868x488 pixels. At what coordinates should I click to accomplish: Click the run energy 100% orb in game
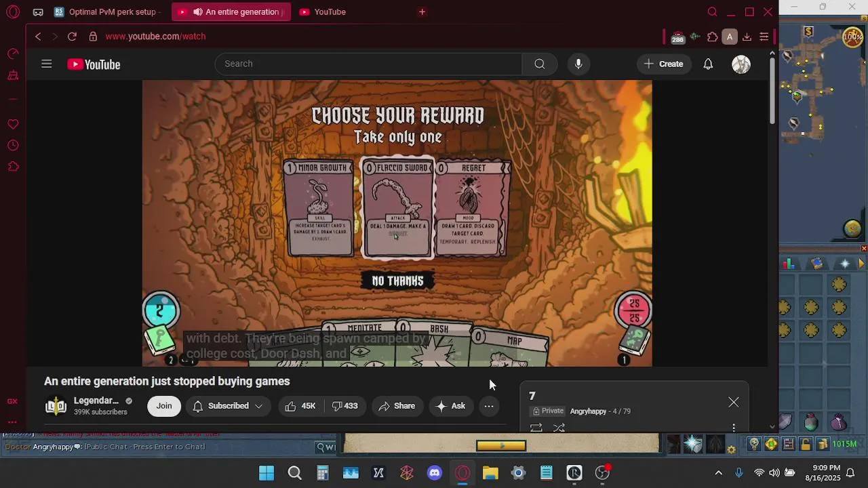[853, 37]
